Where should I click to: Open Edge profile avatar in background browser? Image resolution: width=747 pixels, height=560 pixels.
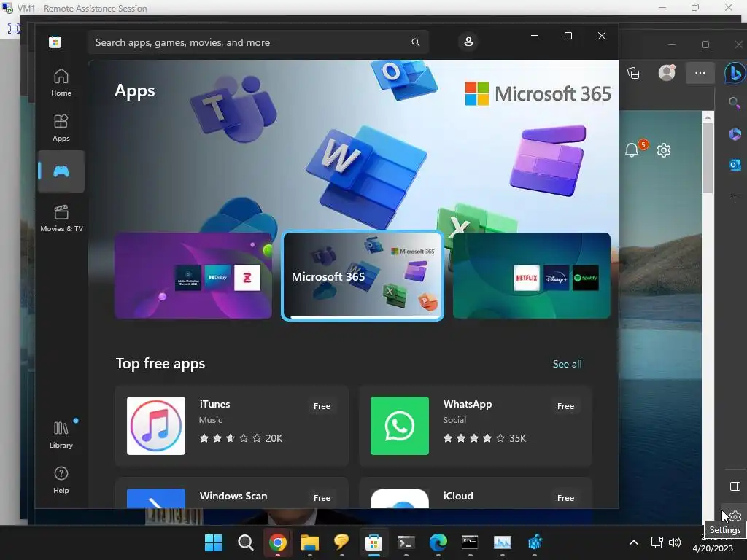667,72
